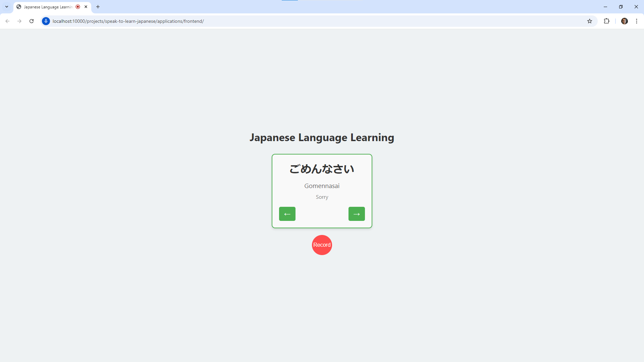Go to next flashcard with right arrow
Viewport: 644px width, 362px height.
tap(356, 214)
